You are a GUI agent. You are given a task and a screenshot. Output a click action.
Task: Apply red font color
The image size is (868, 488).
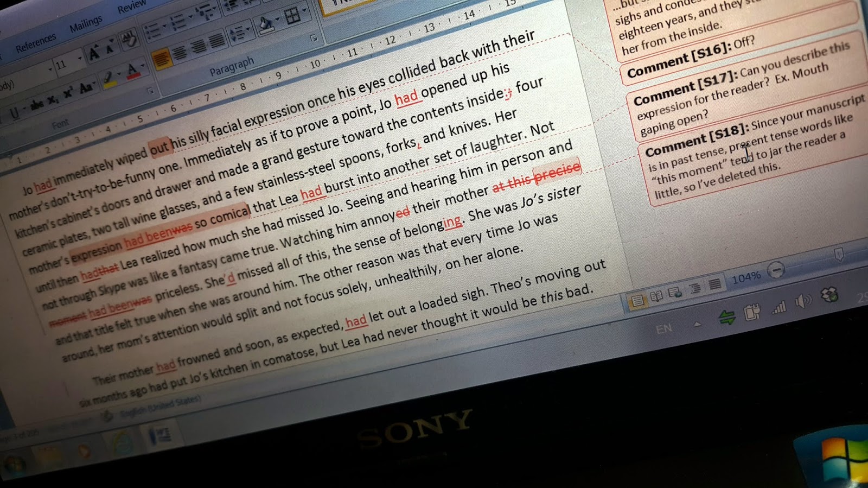point(132,71)
